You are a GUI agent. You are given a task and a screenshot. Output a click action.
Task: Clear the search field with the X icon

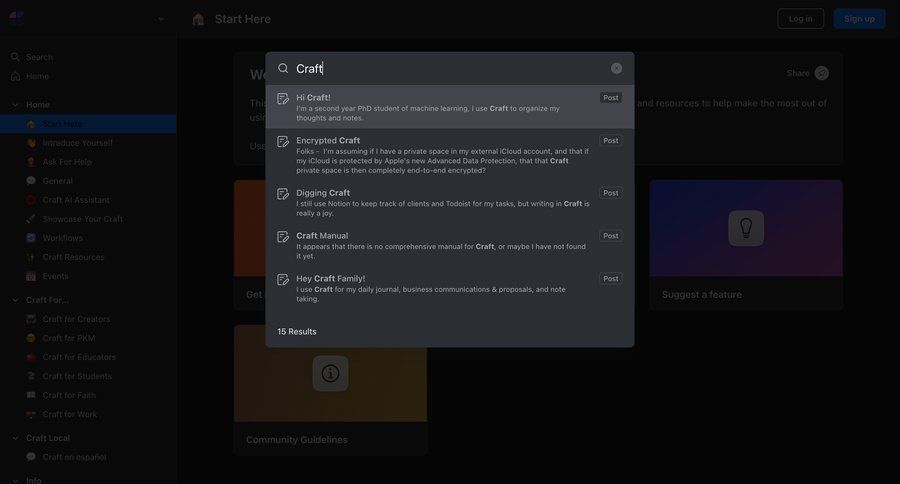(x=616, y=68)
